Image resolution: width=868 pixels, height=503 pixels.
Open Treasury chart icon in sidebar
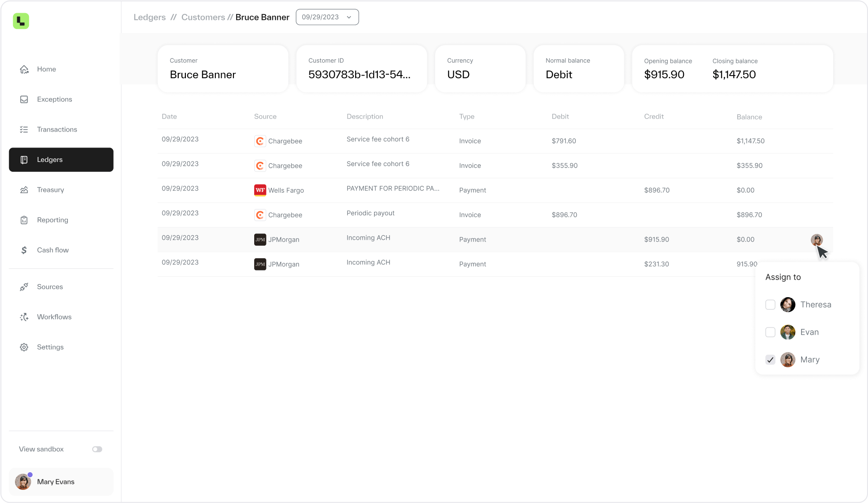(x=24, y=190)
